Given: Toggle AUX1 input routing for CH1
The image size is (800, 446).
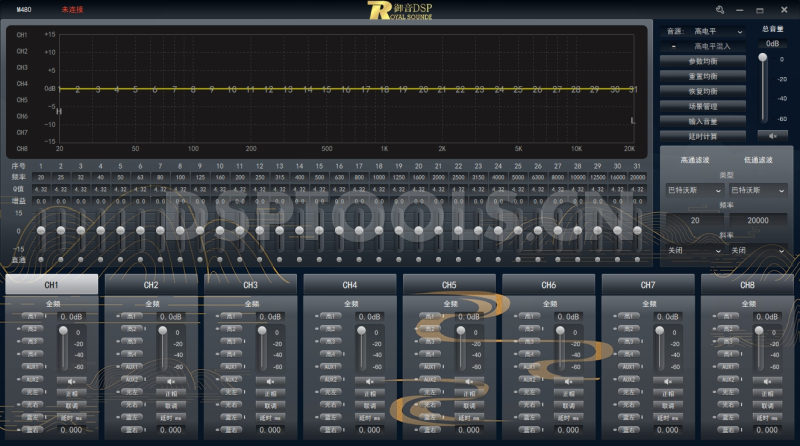Looking at the screenshot, I should [32, 366].
